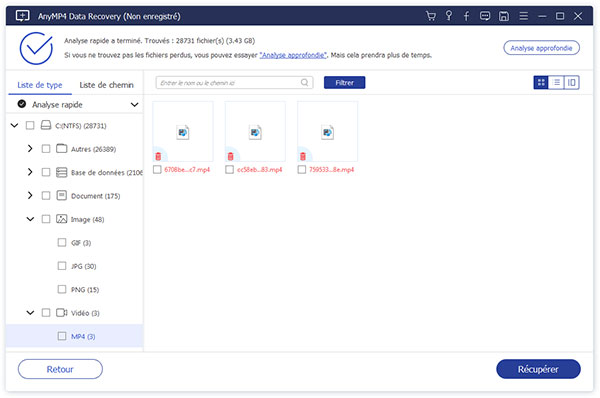Tick the Document (175) checkbox
The height and width of the screenshot is (398, 600).
point(46,196)
